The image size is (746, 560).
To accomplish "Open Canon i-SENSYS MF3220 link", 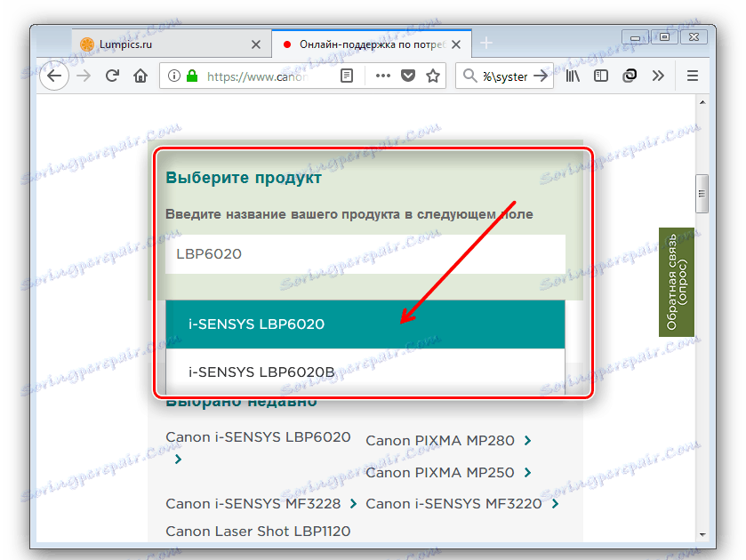I will (x=453, y=503).
